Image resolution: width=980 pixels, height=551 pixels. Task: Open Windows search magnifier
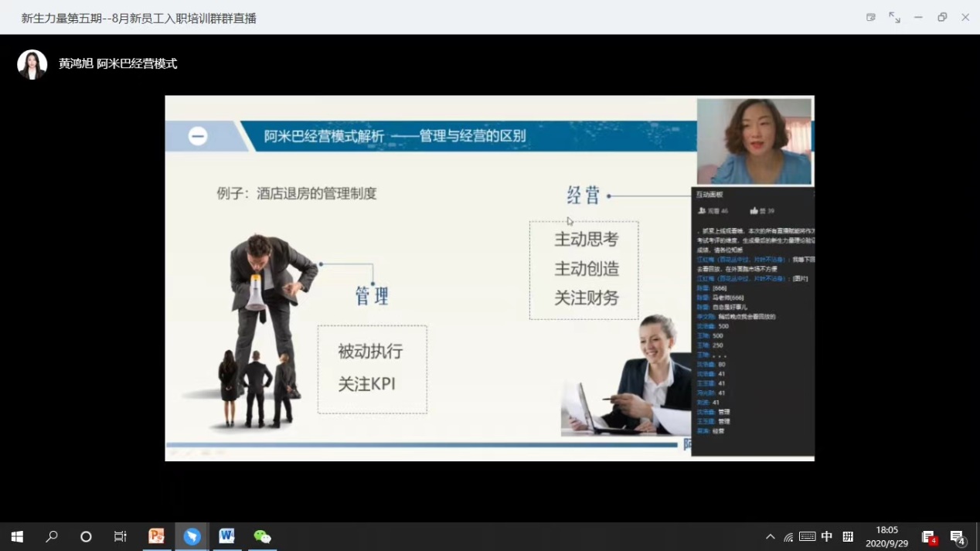click(x=52, y=536)
